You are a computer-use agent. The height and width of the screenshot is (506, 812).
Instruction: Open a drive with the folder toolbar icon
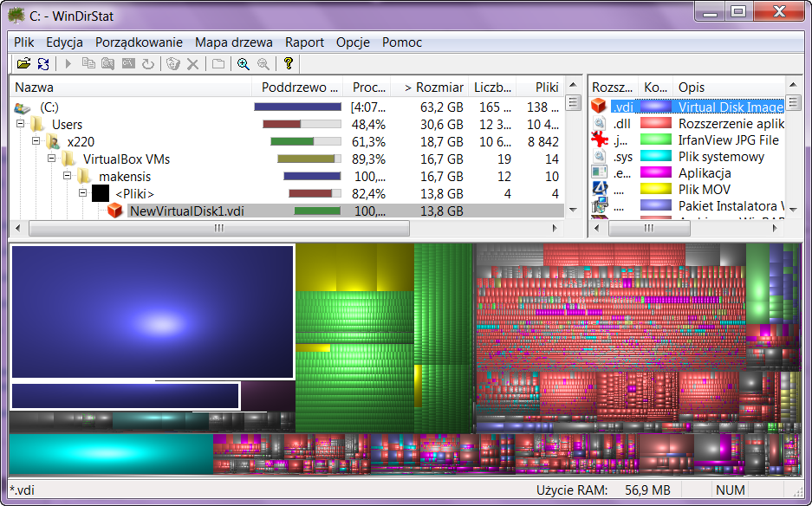click(x=23, y=64)
